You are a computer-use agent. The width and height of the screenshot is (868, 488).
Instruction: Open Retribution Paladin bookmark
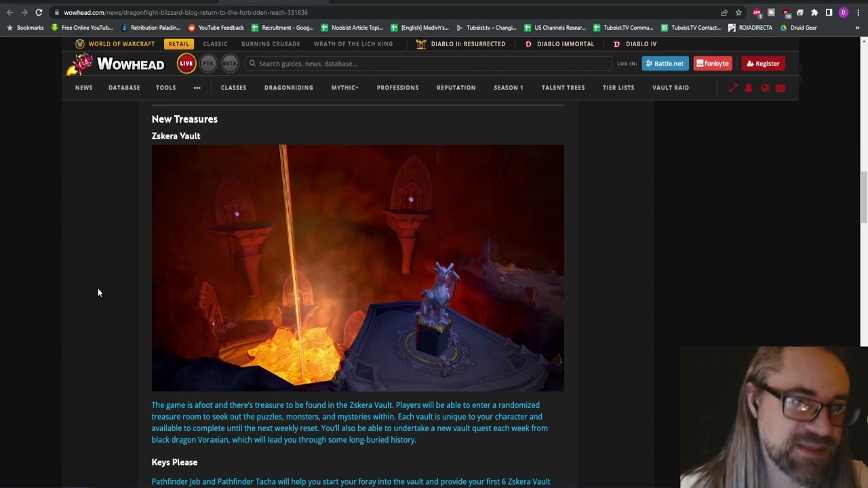pos(151,28)
